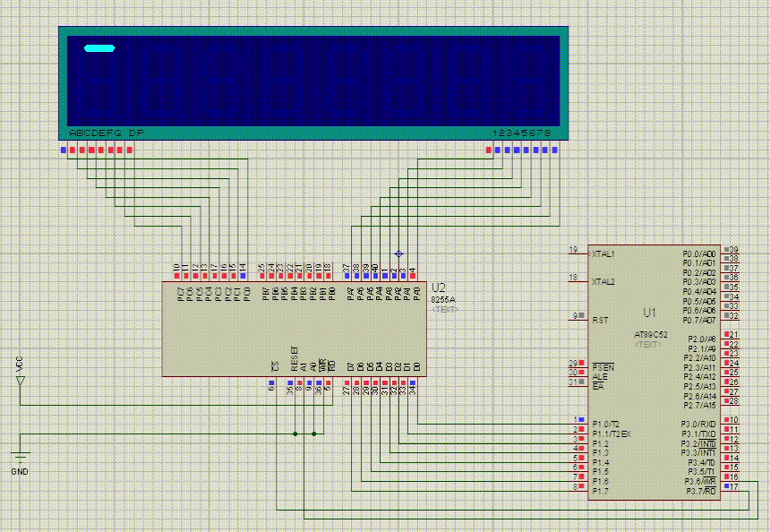Screen dimensions: 770x532
Task: Click the P3.6/WR pin label
Action: point(700,481)
